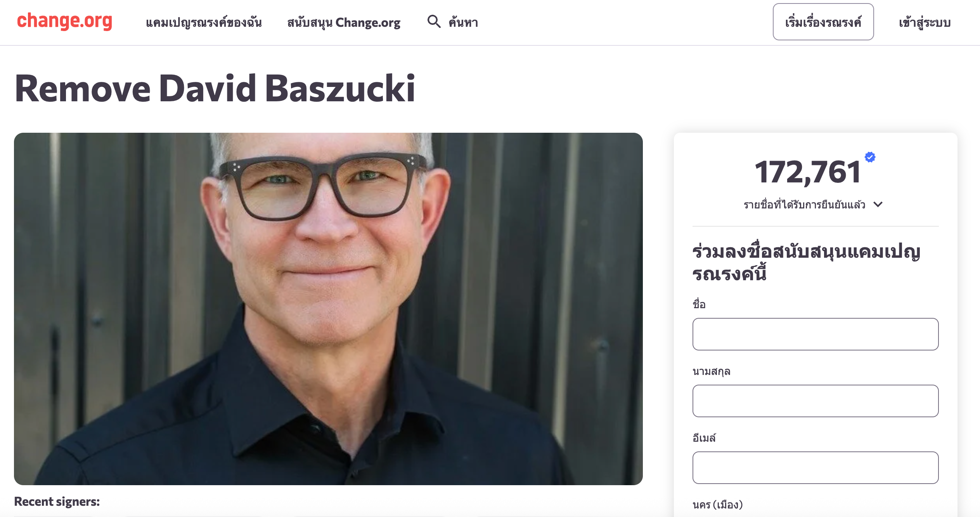This screenshot has height=517, width=980.
Task: Focus the นามสกุล last name field
Action: point(815,401)
